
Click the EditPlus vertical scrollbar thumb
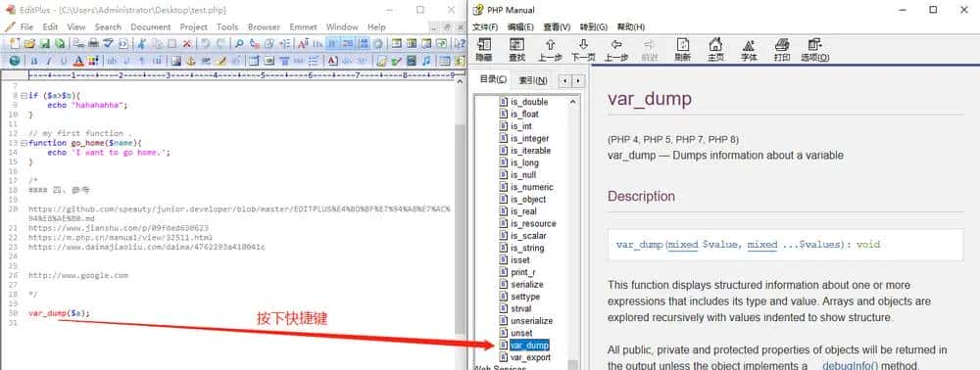point(460,228)
